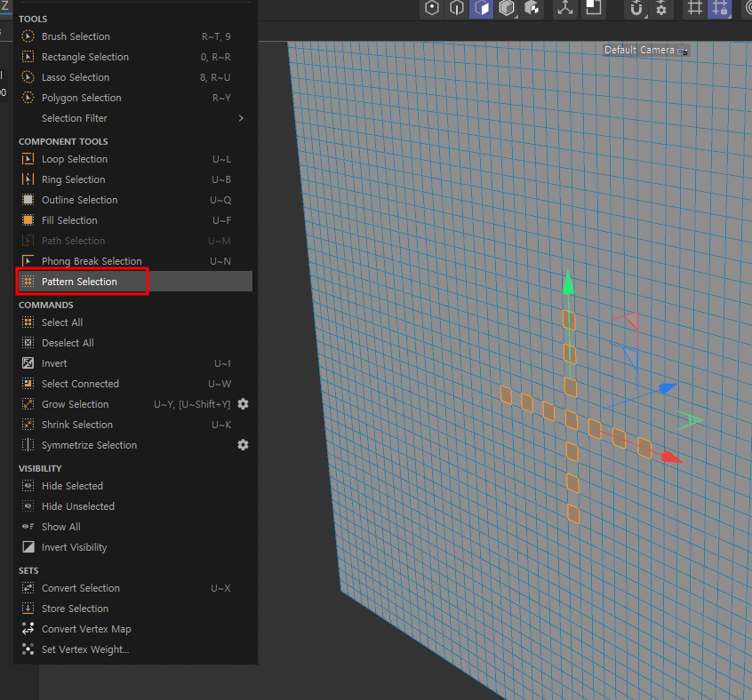Select Model mode cube icon
The image size is (752, 700).
(507, 8)
